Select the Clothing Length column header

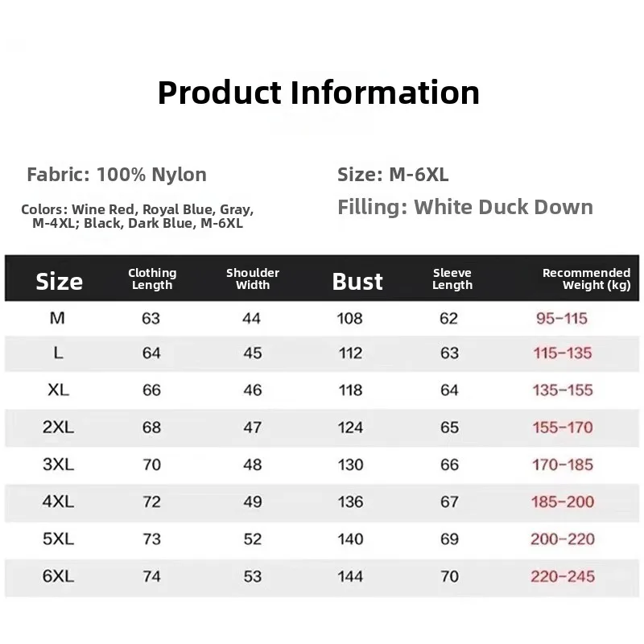[x=152, y=279]
